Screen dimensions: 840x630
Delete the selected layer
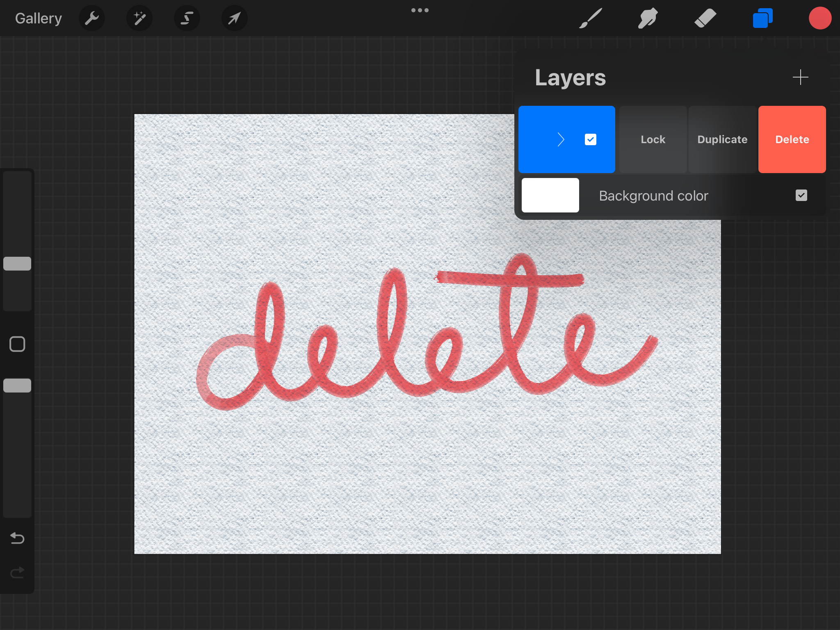792,139
